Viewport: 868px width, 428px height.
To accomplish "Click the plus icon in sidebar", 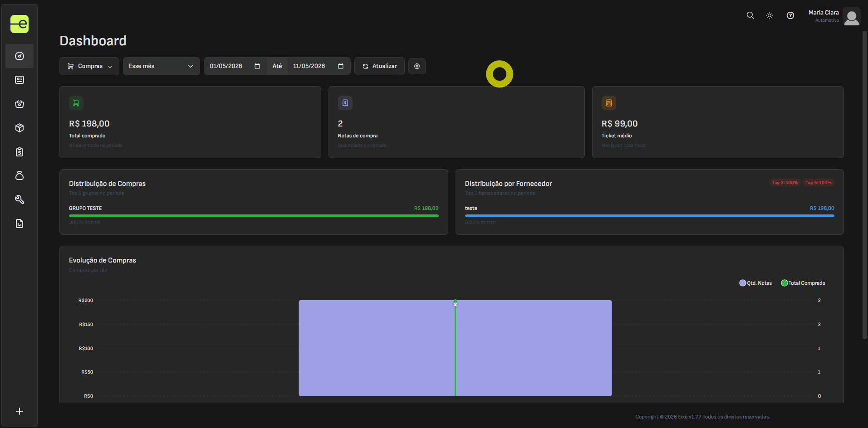I will (x=20, y=411).
